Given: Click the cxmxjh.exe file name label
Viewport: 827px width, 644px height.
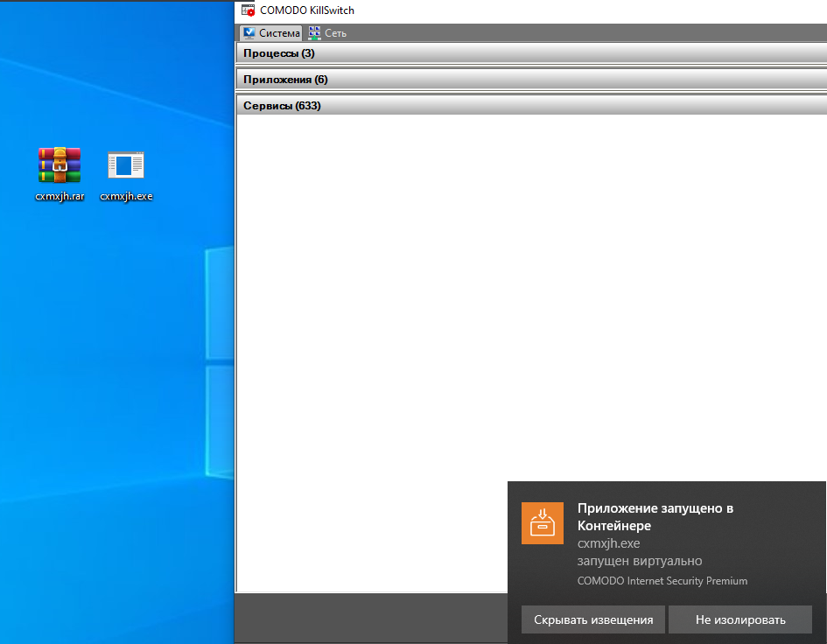Looking at the screenshot, I should 126,196.
